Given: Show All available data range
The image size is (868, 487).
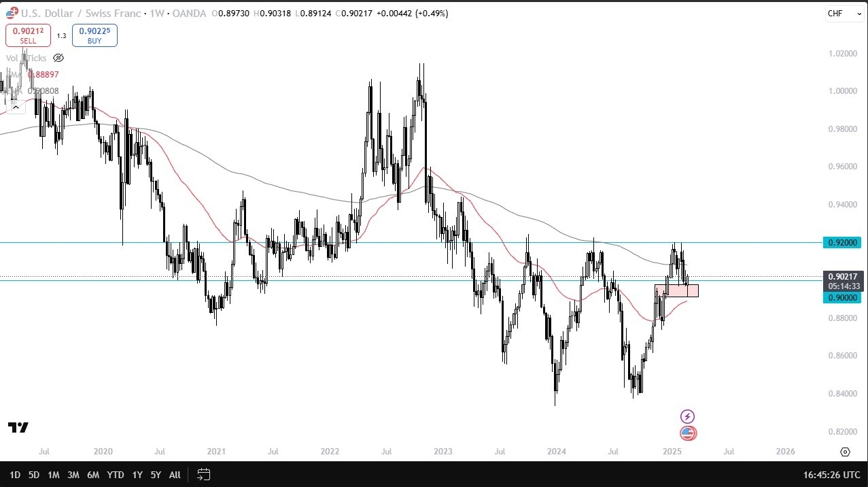Looking at the screenshot, I should coord(175,474).
